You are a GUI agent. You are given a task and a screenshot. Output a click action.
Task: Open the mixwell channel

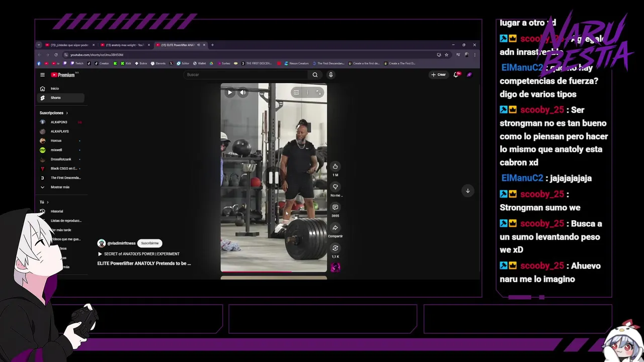click(60, 150)
